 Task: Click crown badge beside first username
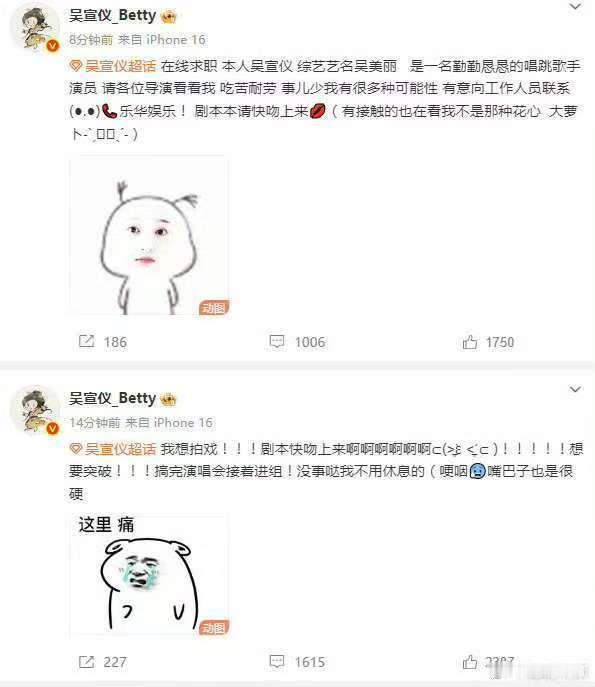pos(169,17)
